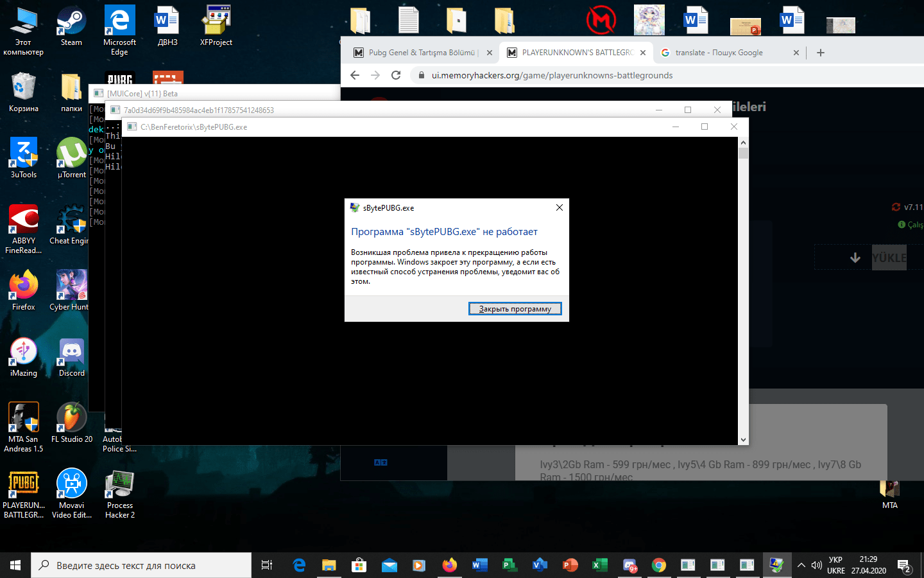Screen dimensions: 924x578
Task: Open ABBYY FineReader shortcut
Action: pos(24,229)
